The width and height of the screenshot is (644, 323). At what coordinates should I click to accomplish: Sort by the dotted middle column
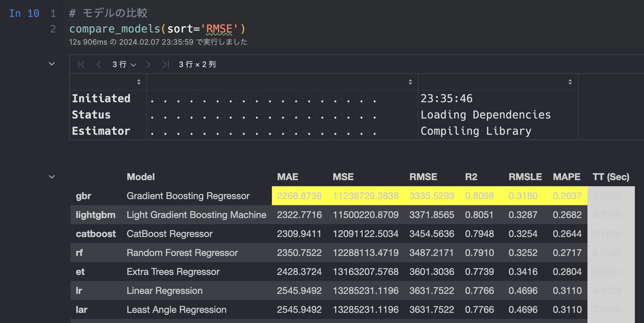tap(411, 82)
